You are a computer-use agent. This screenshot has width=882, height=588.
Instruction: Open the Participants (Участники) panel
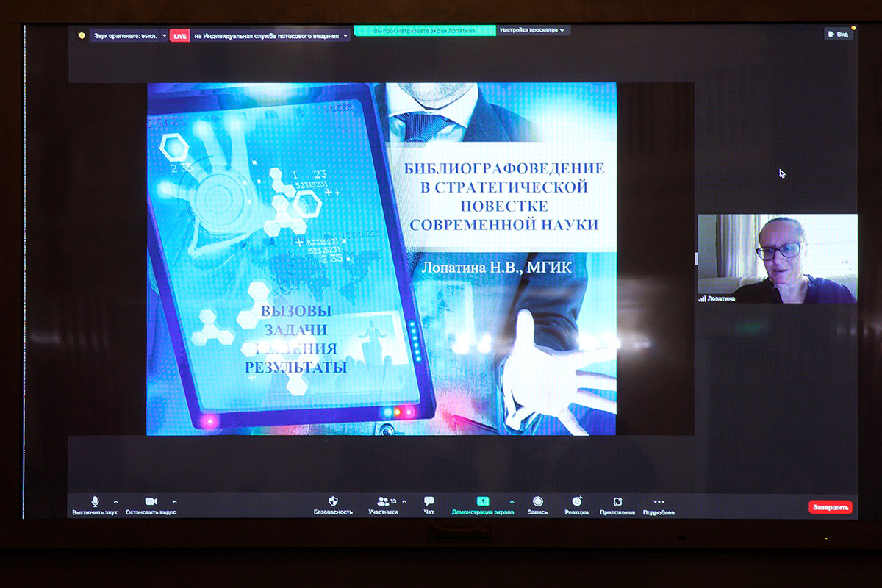coord(383,502)
